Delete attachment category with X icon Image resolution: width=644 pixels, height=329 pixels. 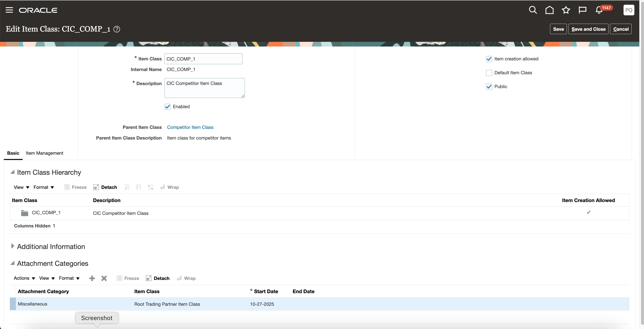click(104, 278)
